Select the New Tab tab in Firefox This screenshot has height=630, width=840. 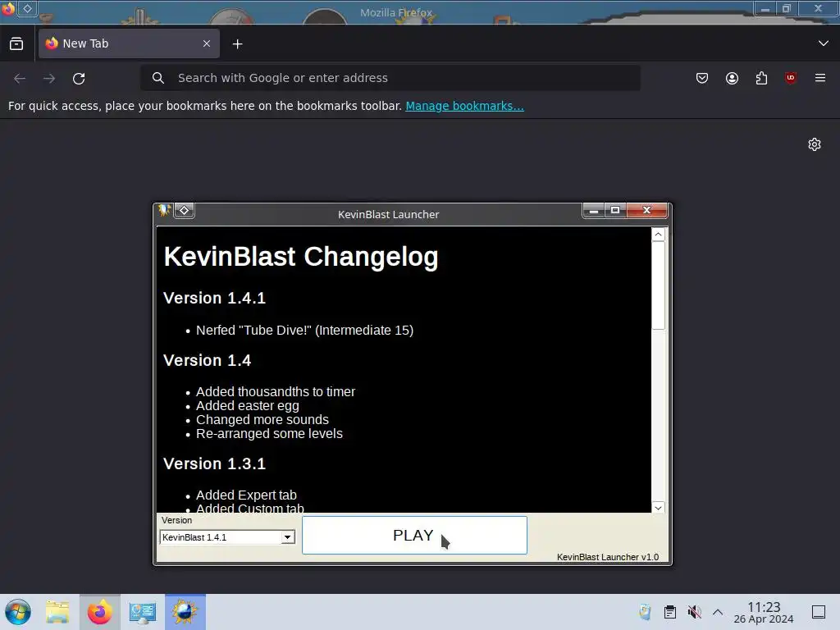coord(129,43)
